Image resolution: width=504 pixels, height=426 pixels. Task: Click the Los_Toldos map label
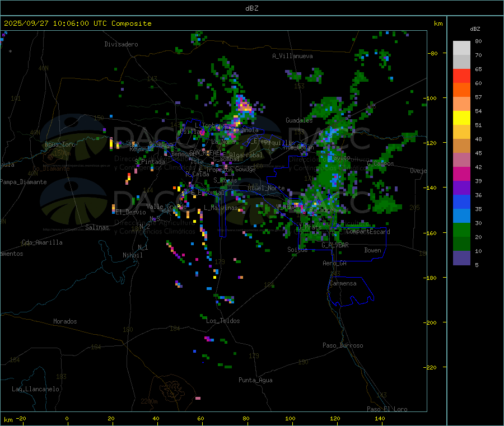pyautogui.click(x=223, y=321)
